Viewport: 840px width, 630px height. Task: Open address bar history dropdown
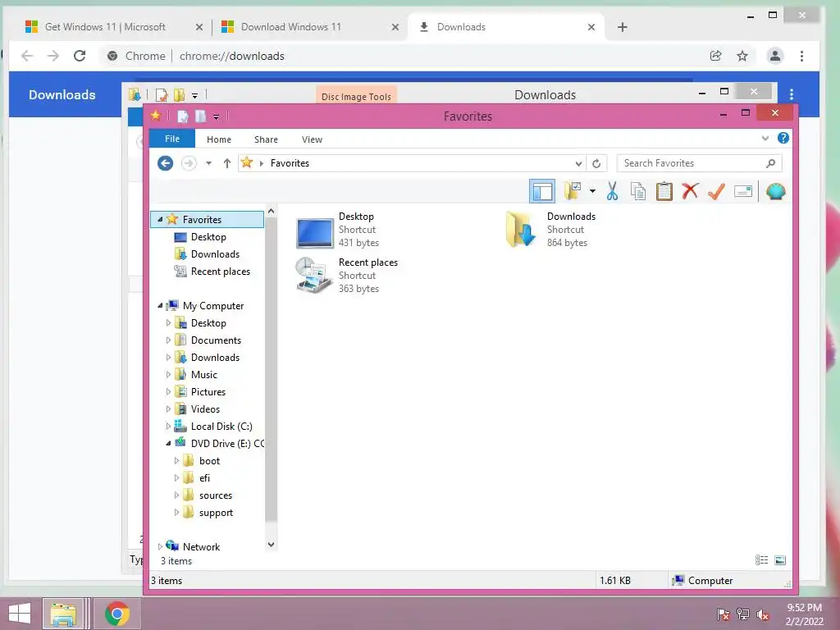click(578, 163)
